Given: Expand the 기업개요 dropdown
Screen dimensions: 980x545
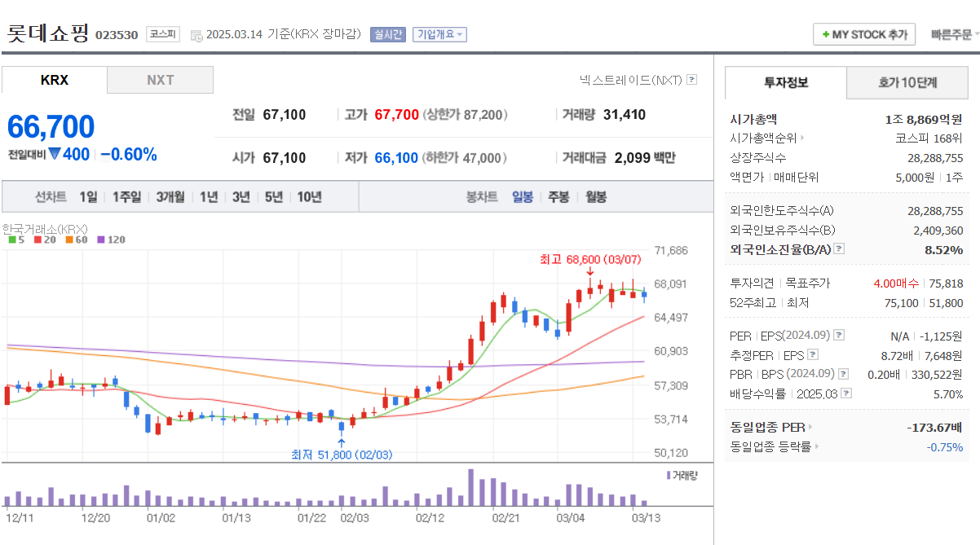Looking at the screenshot, I should click(439, 34).
